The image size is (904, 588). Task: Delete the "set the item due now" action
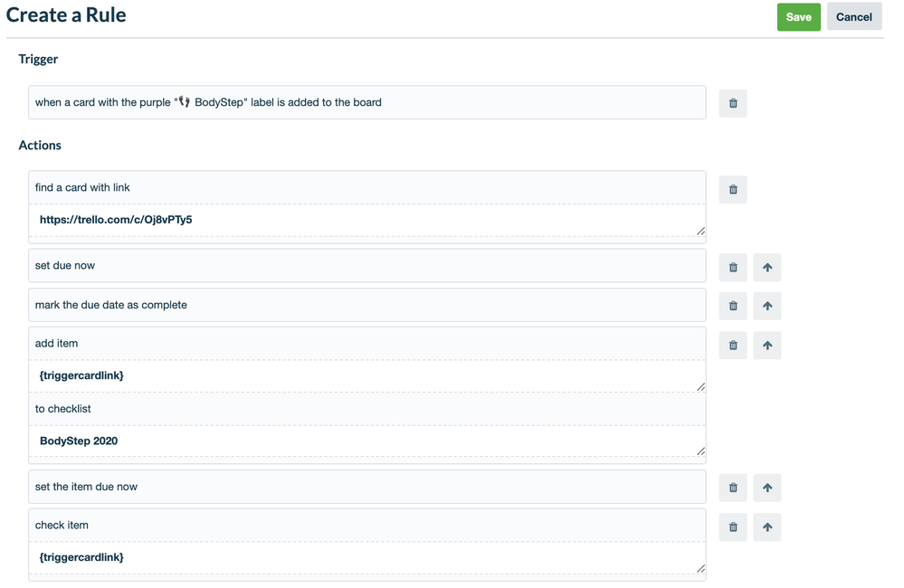pos(733,488)
